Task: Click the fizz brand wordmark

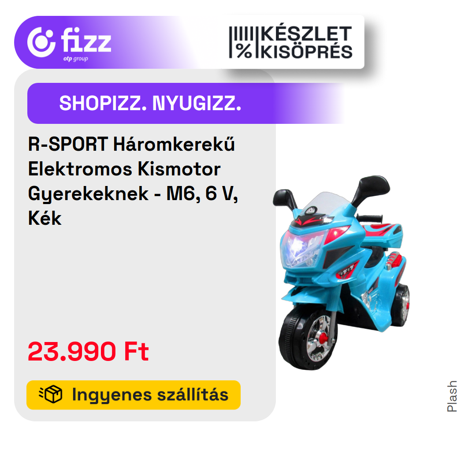Action: pos(86,40)
